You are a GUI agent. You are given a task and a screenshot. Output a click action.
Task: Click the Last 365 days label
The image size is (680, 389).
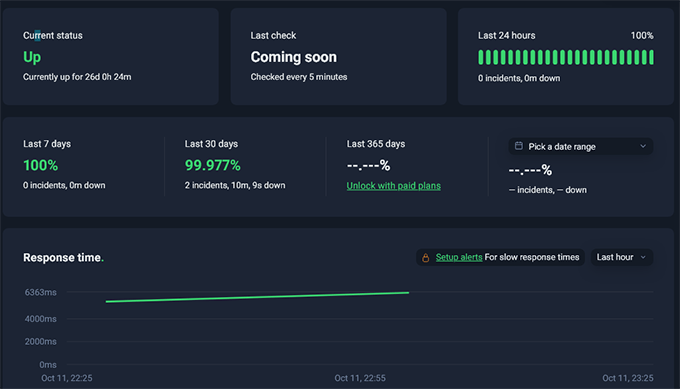point(376,144)
